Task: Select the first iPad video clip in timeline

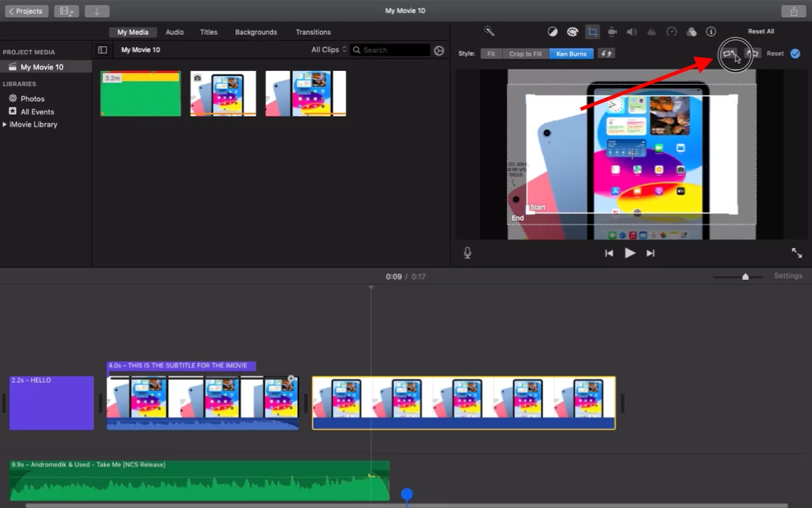Action: click(203, 403)
